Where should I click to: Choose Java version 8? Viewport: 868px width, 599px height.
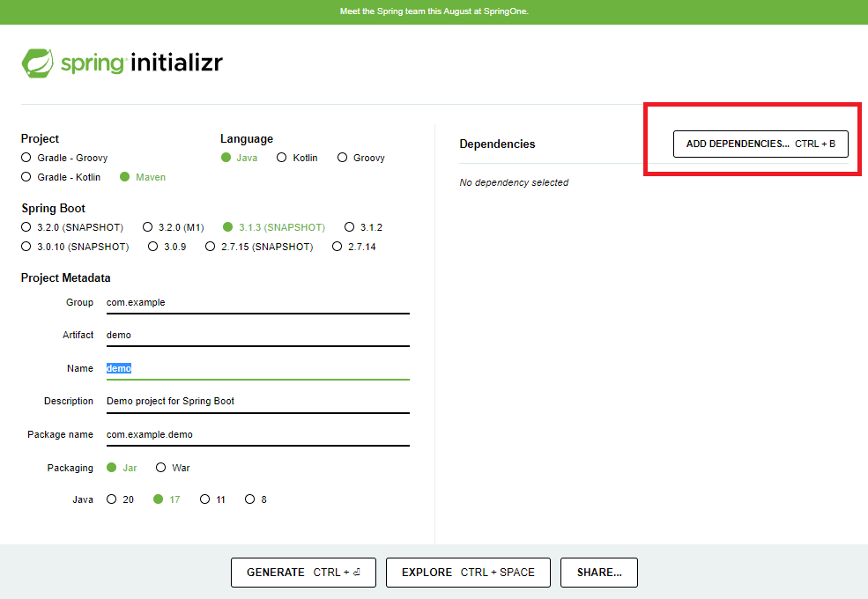coord(256,499)
